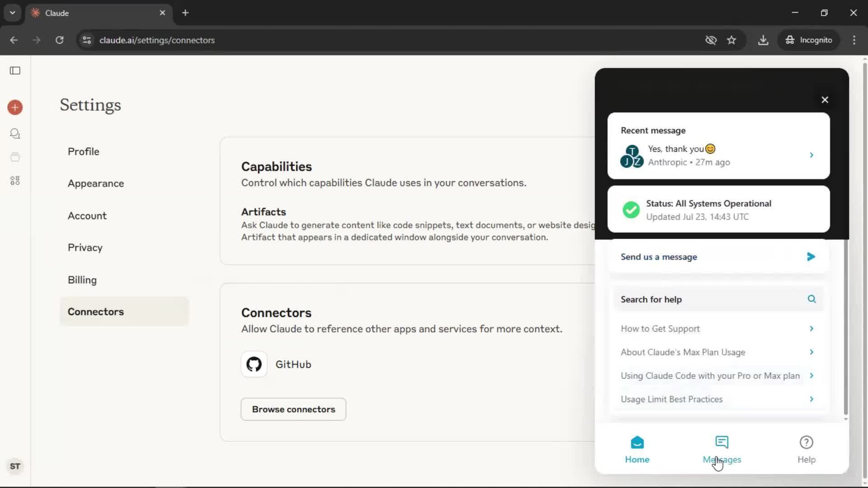Open Account settings section
Image resolution: width=868 pixels, height=488 pixels.
point(124,216)
